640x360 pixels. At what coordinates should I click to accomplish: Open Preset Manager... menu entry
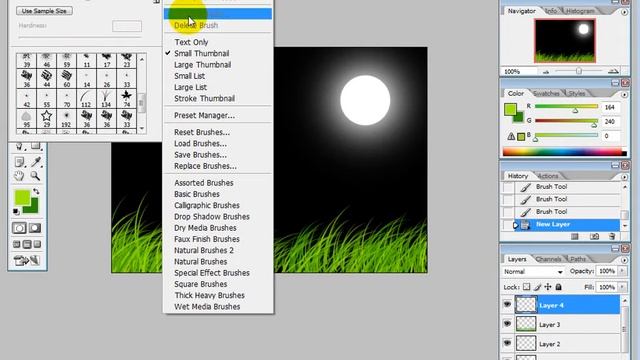pyautogui.click(x=204, y=116)
